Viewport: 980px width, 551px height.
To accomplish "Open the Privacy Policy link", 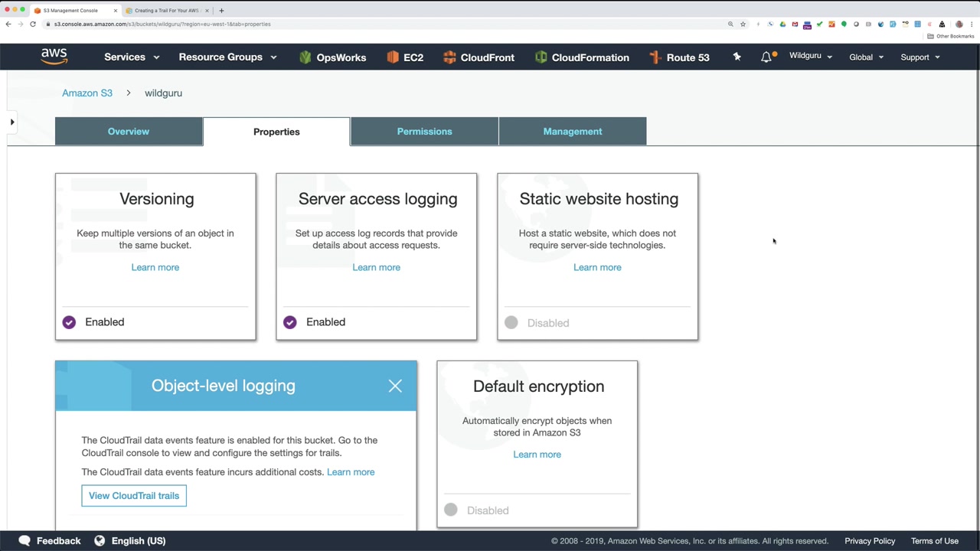I will (870, 541).
